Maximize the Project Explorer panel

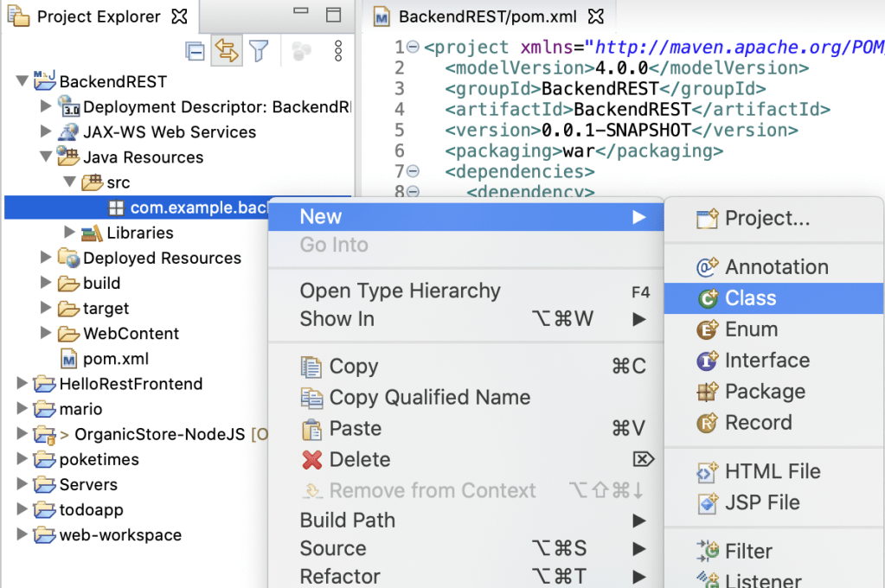tap(333, 16)
